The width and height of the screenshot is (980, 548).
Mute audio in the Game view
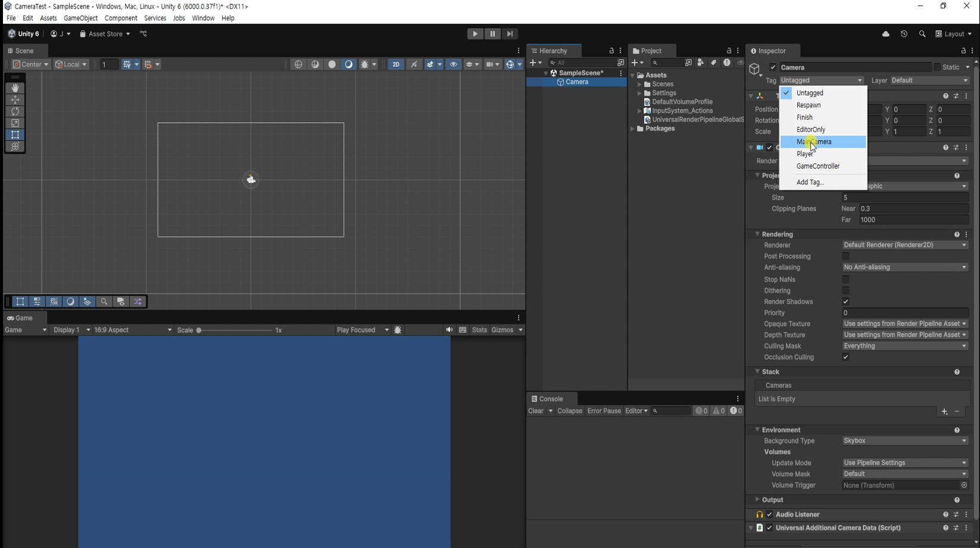pyautogui.click(x=450, y=330)
